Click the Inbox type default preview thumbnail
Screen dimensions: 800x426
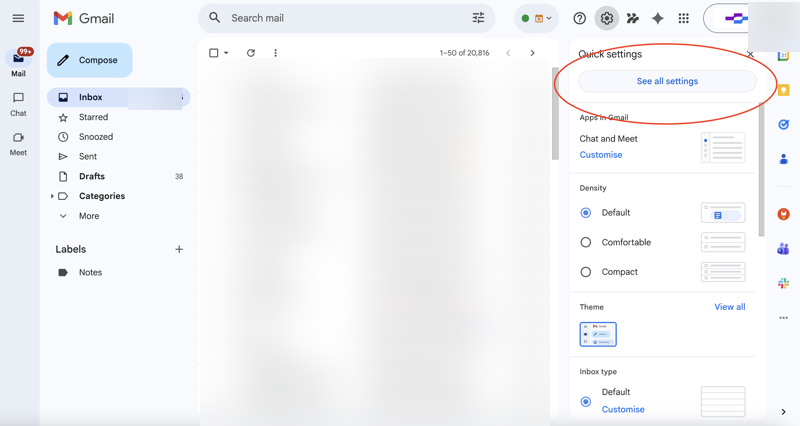(x=723, y=402)
